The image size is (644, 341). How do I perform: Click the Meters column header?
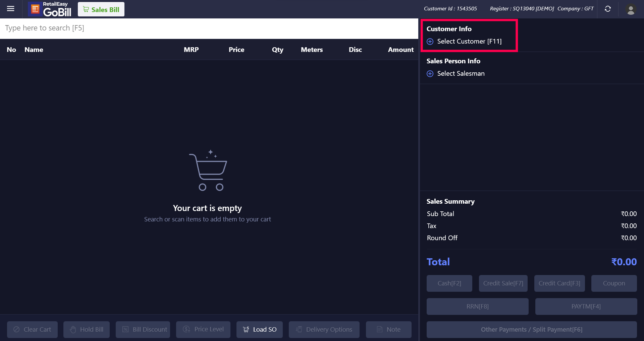(312, 50)
